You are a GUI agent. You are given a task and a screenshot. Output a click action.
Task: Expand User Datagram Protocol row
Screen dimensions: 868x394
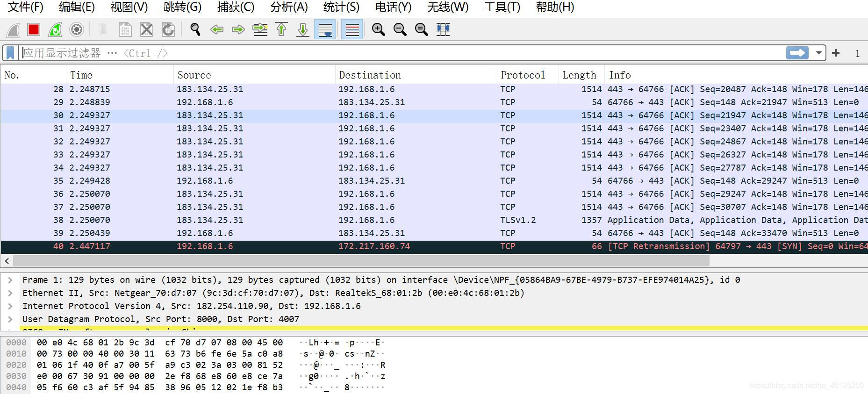(x=10, y=319)
